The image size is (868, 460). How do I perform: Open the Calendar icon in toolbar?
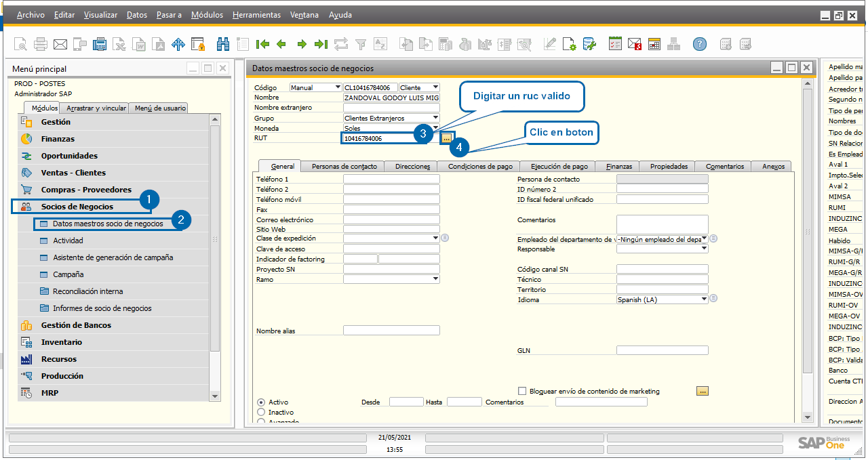pyautogui.click(x=654, y=45)
